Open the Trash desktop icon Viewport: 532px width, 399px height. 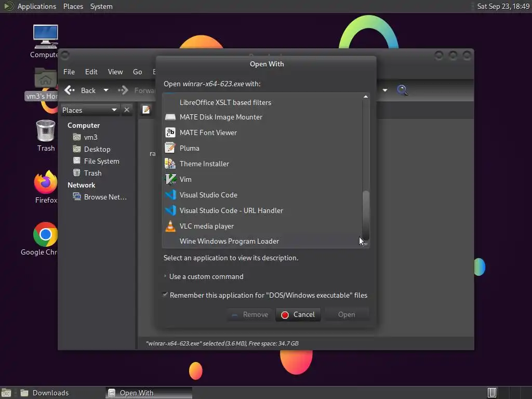[x=46, y=130]
